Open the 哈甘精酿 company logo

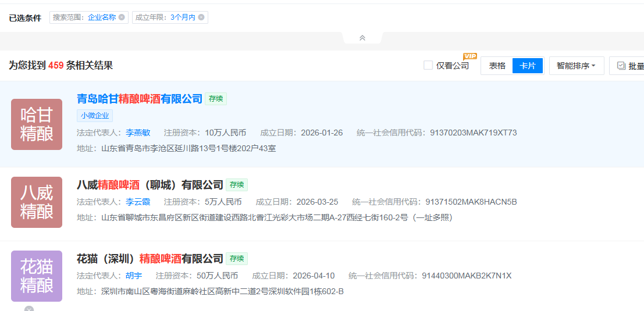pyautogui.click(x=37, y=124)
